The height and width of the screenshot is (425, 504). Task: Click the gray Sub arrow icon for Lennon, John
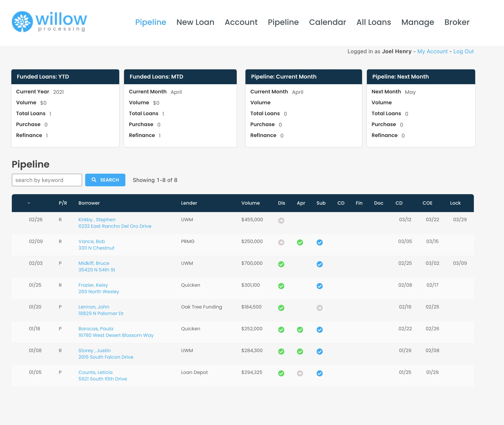point(320,308)
